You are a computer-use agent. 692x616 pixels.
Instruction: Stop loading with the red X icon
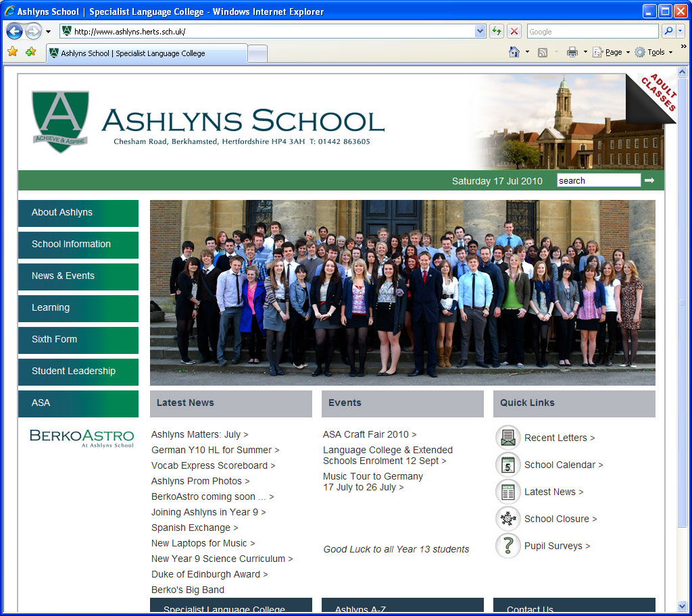tap(514, 31)
